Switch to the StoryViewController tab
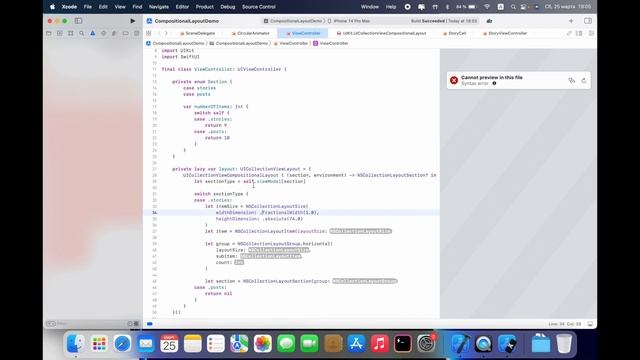 coord(504,33)
